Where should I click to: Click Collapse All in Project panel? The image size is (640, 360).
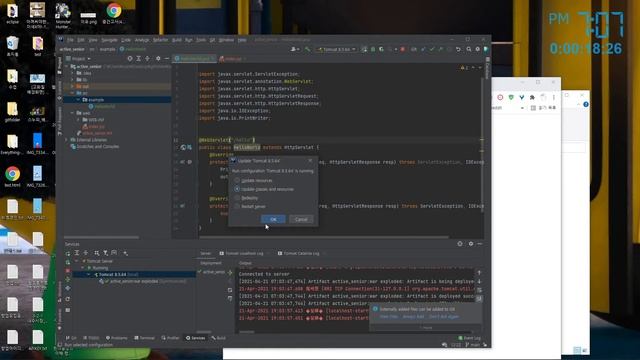[x=147, y=59]
